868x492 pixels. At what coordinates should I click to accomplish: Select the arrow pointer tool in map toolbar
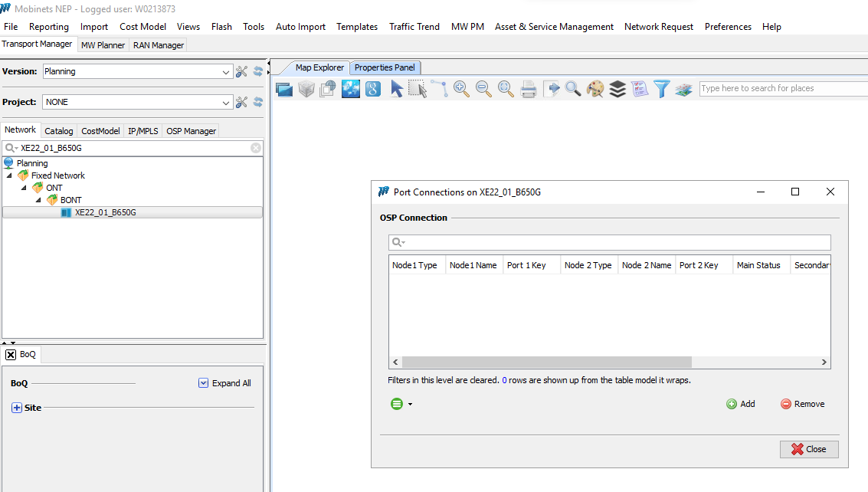click(x=396, y=89)
